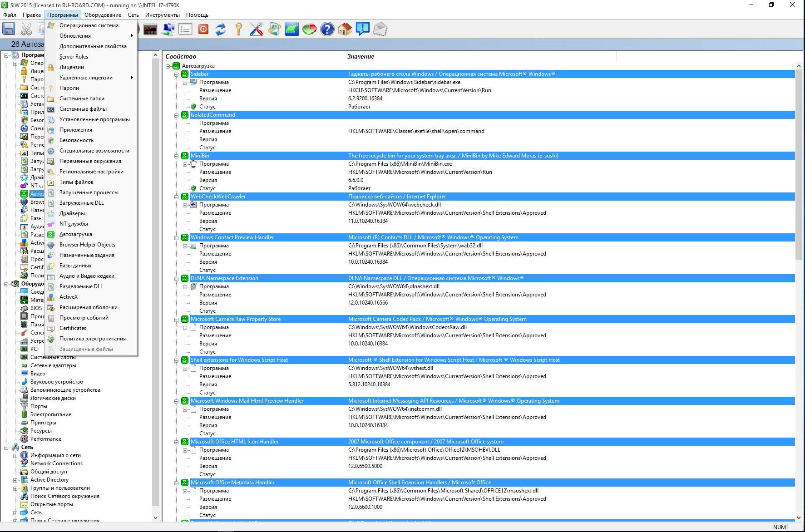Image resolution: width=805 pixels, height=532 pixels.
Task: Select Network Connections in the left tree
Action: click(x=56, y=463)
